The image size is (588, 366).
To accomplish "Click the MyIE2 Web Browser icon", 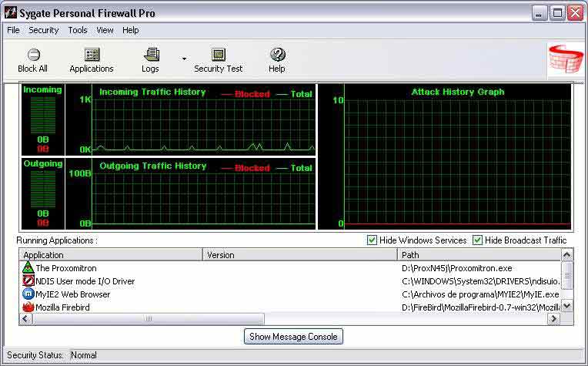I will point(28,294).
